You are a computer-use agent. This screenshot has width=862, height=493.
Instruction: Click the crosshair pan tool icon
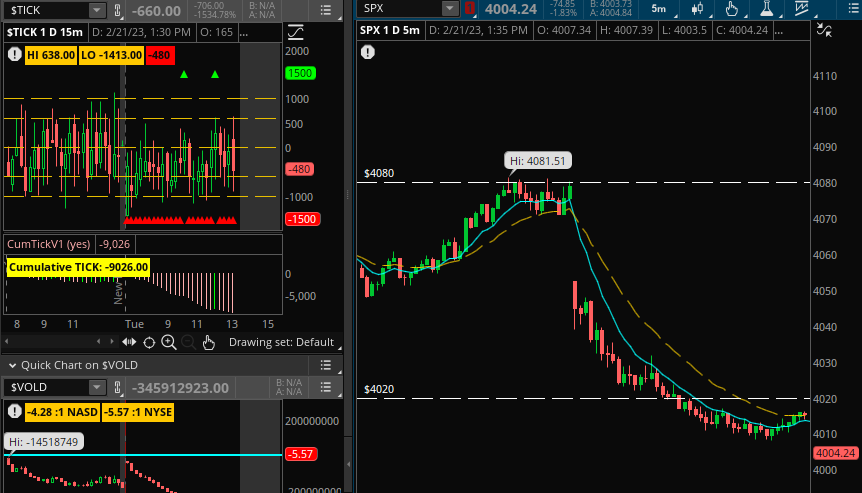[149, 342]
